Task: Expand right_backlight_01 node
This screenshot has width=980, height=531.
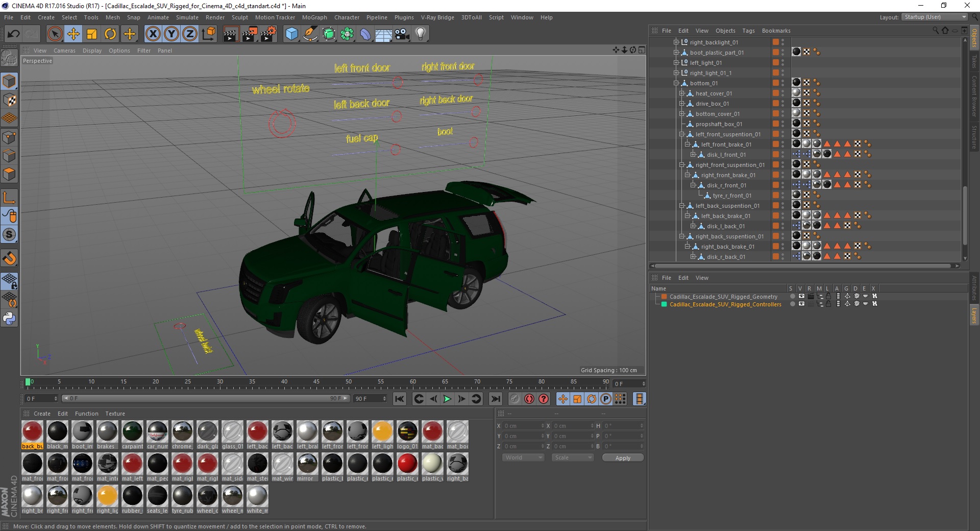Action: point(676,42)
